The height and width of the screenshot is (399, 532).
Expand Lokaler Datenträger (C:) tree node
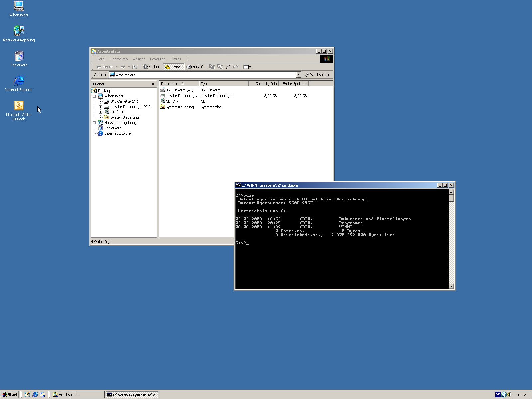(101, 107)
